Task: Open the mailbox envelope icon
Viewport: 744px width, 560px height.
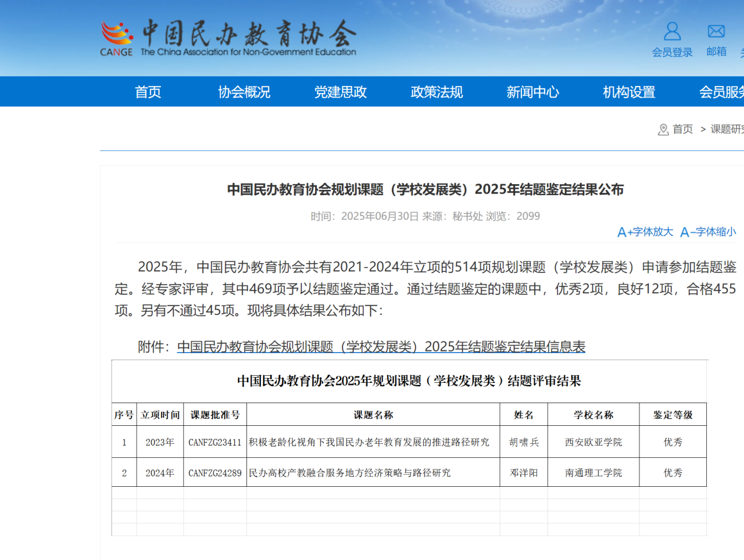Action: [716, 31]
